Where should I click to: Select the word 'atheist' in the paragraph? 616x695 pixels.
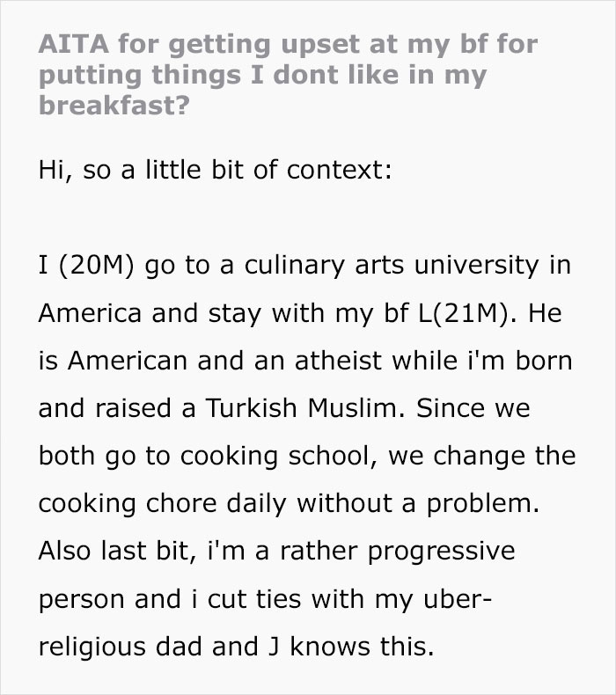[x=339, y=360]
